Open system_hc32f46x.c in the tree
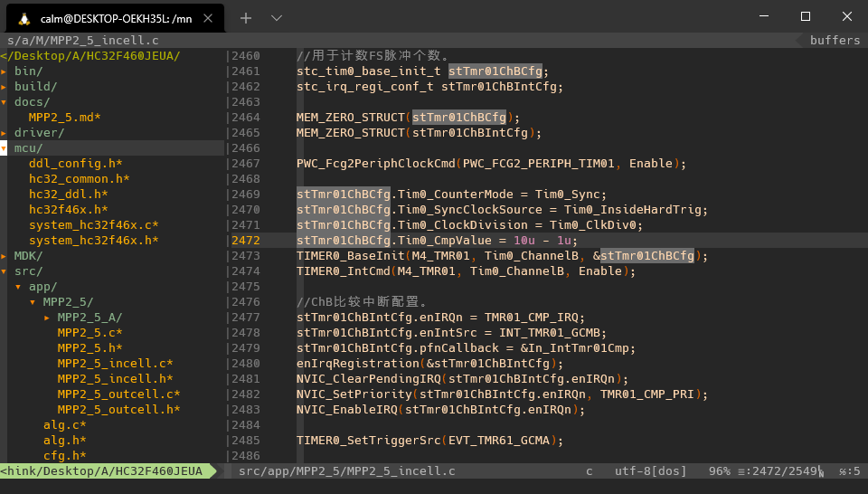The image size is (868, 494). coord(93,225)
